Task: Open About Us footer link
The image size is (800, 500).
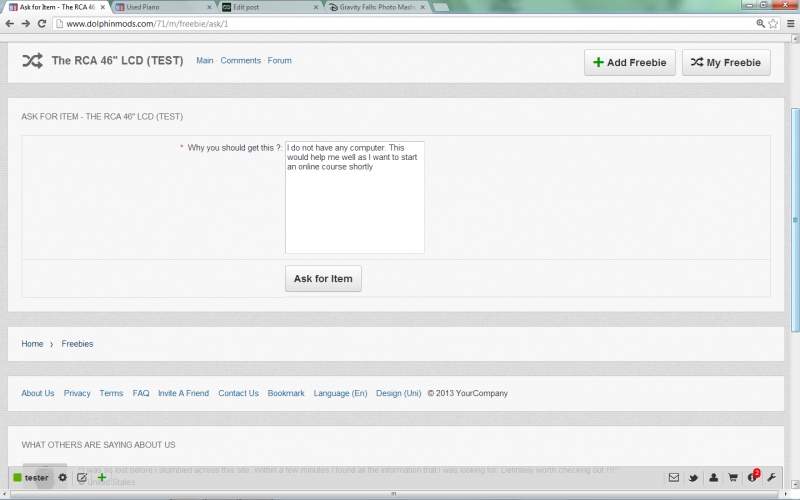Action: 38,393
